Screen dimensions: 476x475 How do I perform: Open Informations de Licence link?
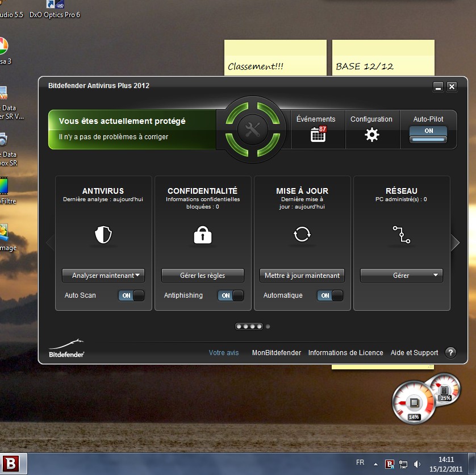pos(346,353)
